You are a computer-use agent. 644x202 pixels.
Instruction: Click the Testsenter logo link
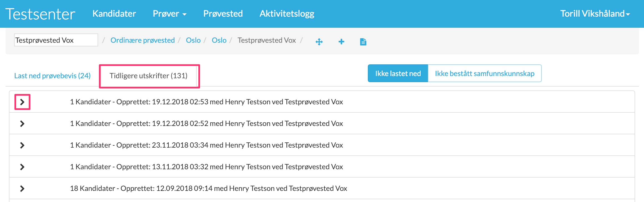click(40, 14)
